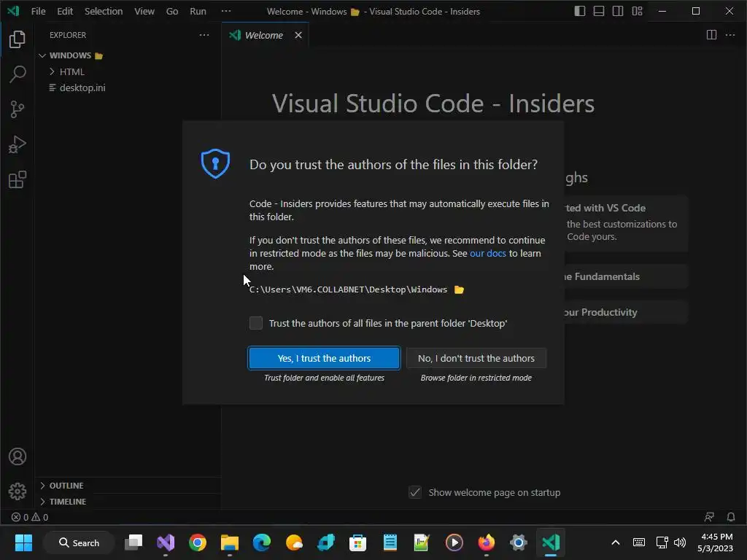Open the clock showing 4:45 PM
The width and height of the screenshot is (747, 560).
click(715, 542)
